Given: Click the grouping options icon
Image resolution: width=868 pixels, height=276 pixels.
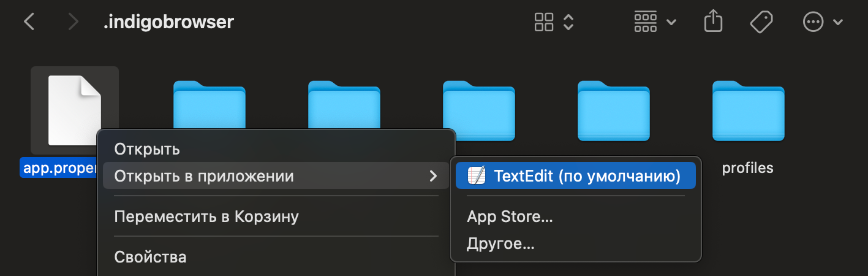Looking at the screenshot, I should click(646, 23).
